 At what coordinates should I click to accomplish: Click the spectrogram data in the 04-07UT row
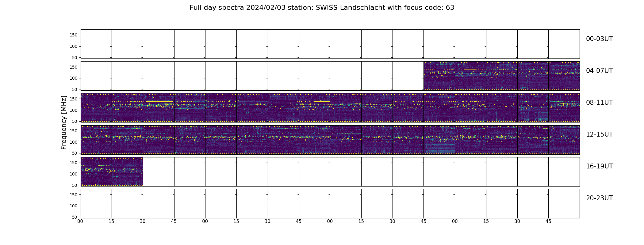click(501, 76)
